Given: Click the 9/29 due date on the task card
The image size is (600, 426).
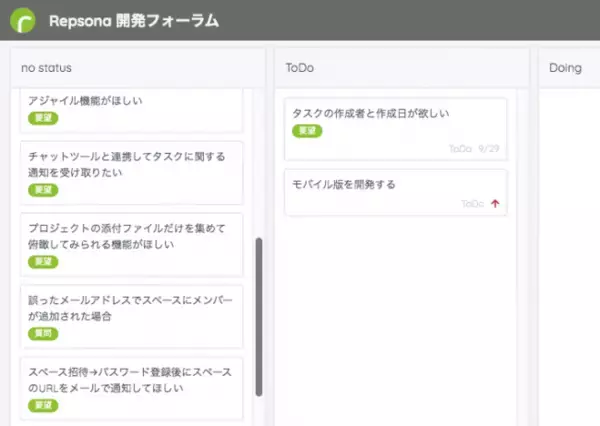Looking at the screenshot, I should [x=488, y=148].
